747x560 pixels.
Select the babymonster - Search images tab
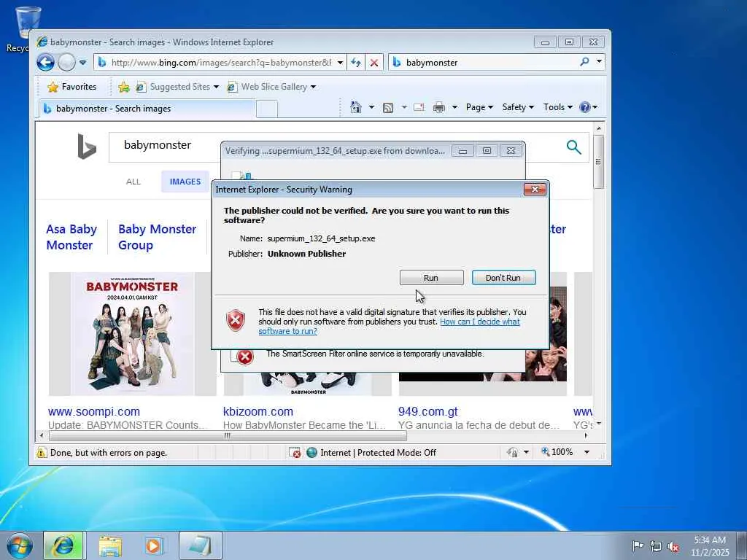click(146, 109)
